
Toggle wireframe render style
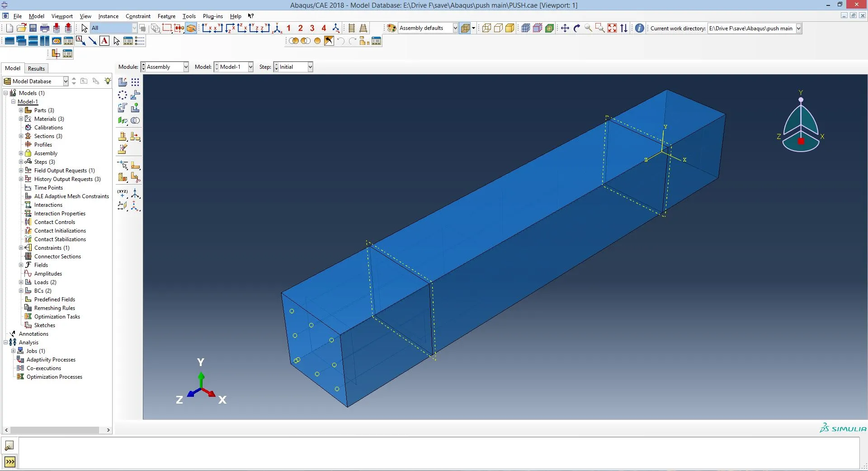coord(486,28)
